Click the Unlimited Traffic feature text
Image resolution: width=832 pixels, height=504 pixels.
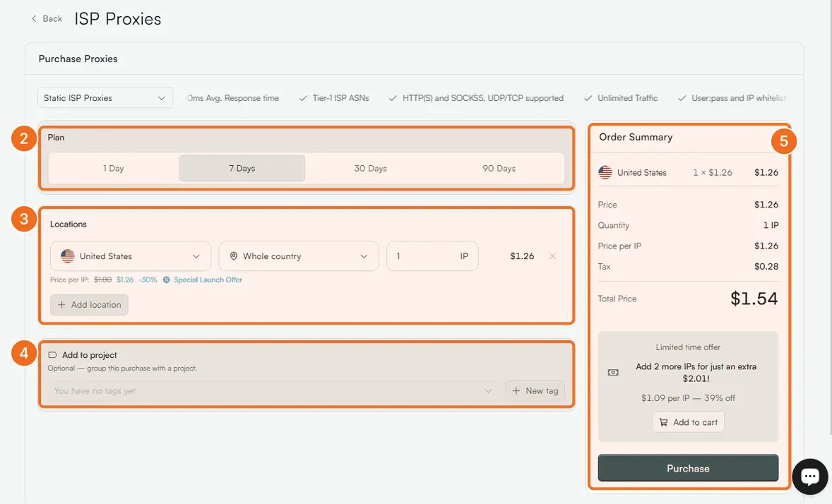pyautogui.click(x=627, y=98)
